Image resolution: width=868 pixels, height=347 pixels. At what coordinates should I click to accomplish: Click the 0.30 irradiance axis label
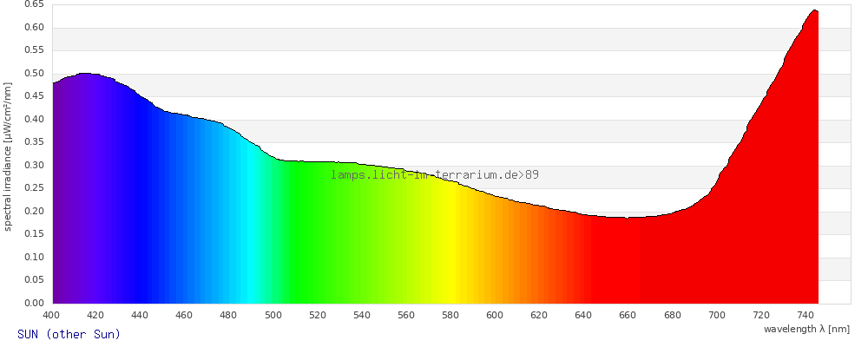(x=35, y=166)
